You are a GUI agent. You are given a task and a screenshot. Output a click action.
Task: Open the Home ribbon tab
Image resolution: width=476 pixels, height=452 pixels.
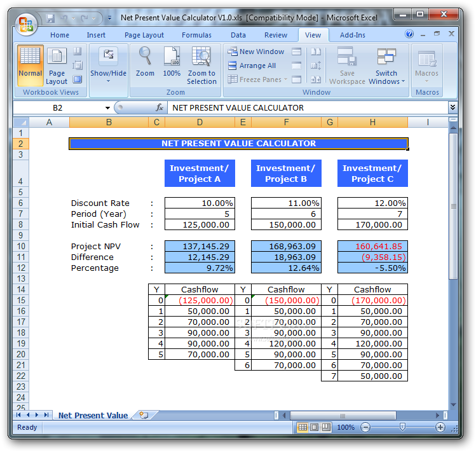pos(60,35)
